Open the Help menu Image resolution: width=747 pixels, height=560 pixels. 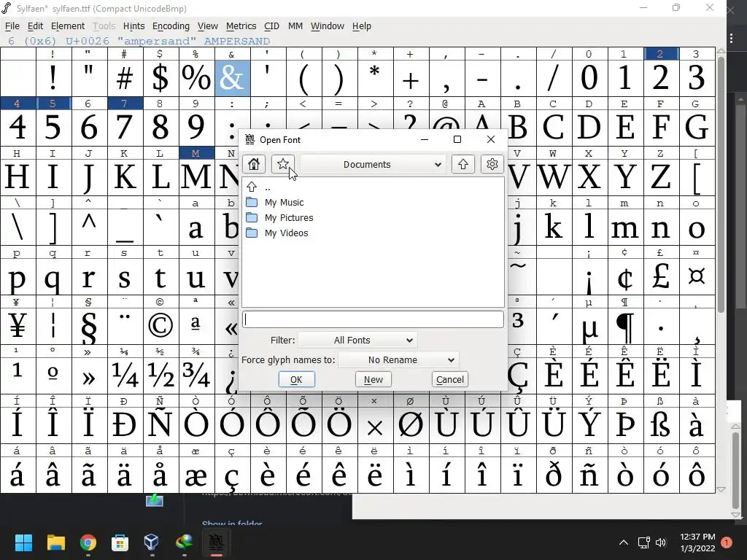[362, 26]
